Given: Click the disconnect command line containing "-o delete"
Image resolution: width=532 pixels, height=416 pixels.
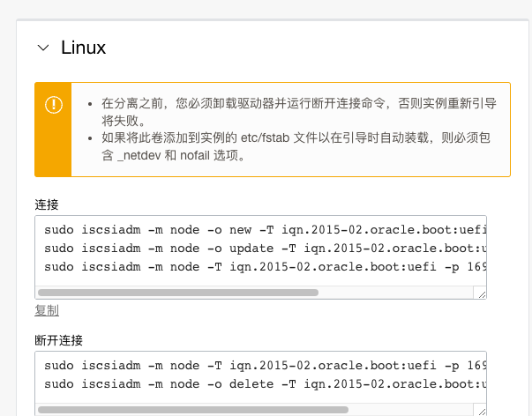Looking at the screenshot, I should [263, 383].
